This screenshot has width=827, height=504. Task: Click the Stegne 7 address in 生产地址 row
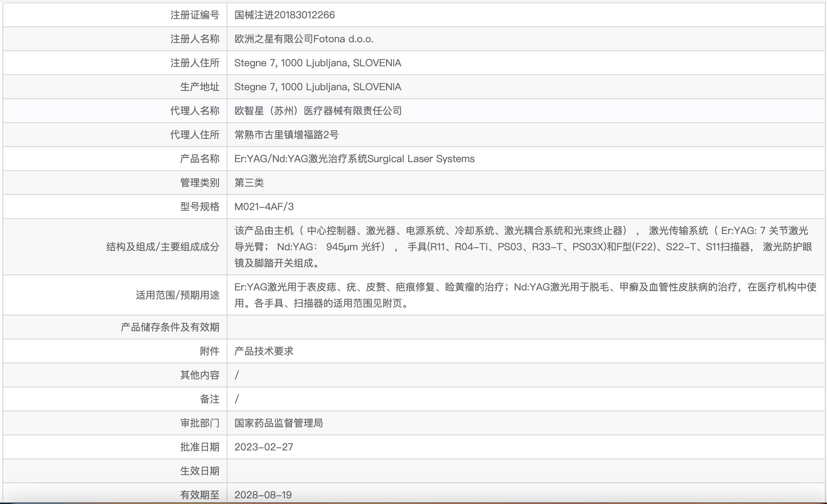(x=318, y=87)
